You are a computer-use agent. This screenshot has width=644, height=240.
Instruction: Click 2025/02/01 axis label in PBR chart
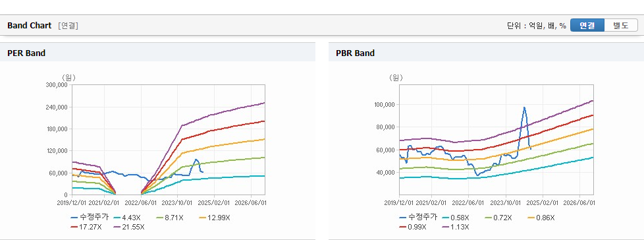point(543,202)
